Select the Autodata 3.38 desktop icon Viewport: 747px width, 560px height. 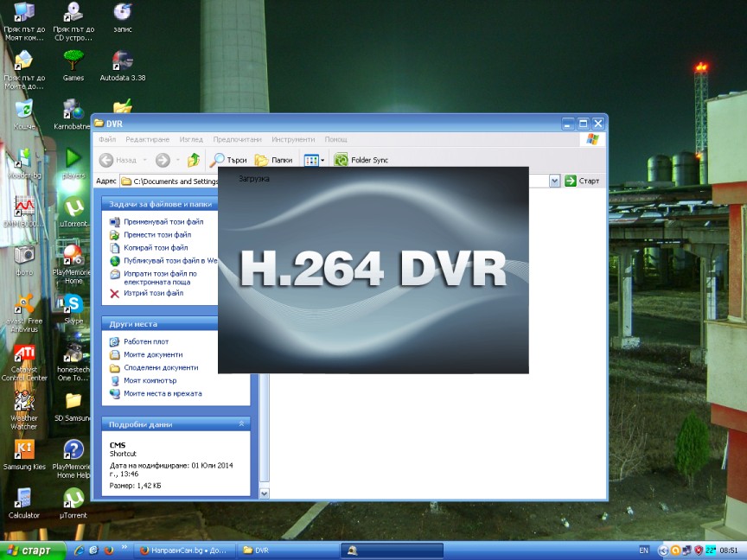(x=123, y=62)
